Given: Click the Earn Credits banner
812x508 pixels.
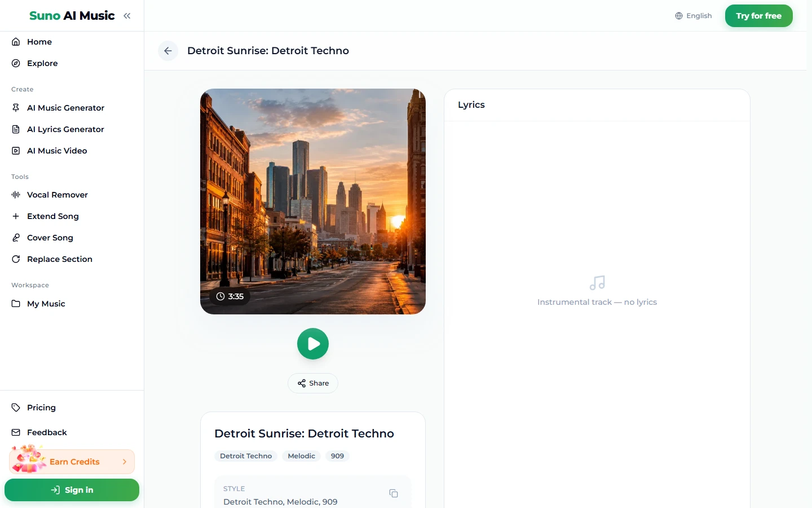Looking at the screenshot, I should 72,462.
